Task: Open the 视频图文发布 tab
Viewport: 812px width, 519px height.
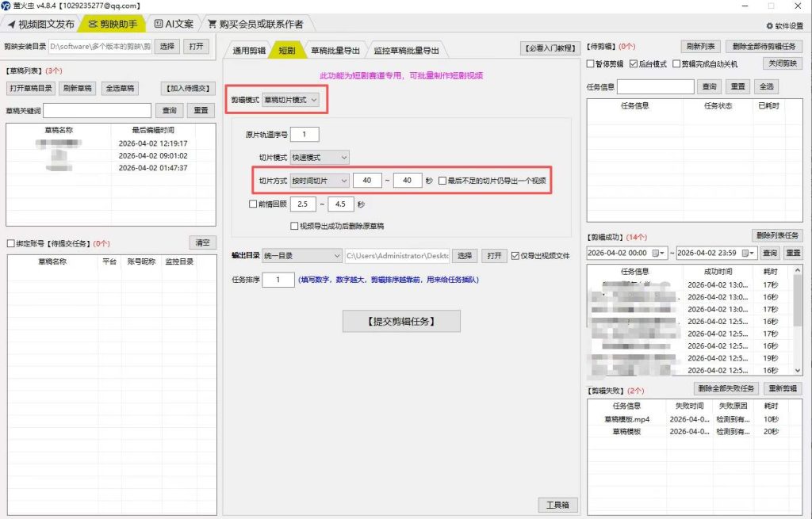Action: (x=41, y=24)
